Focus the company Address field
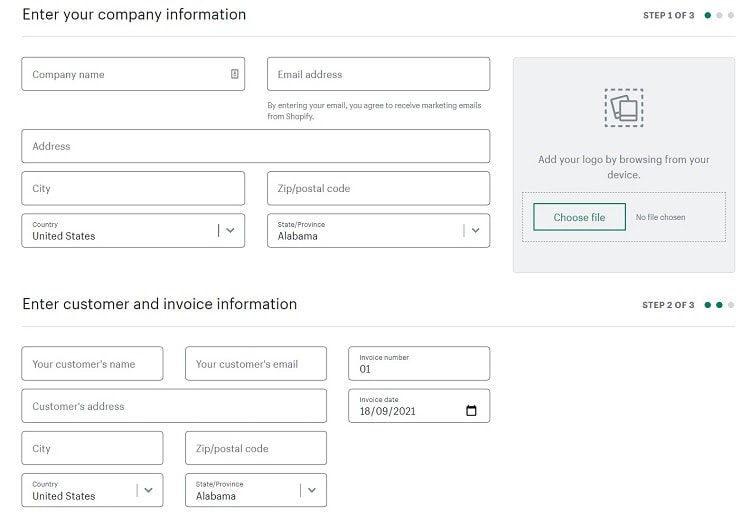This screenshot has height=516, width=750. click(x=256, y=146)
